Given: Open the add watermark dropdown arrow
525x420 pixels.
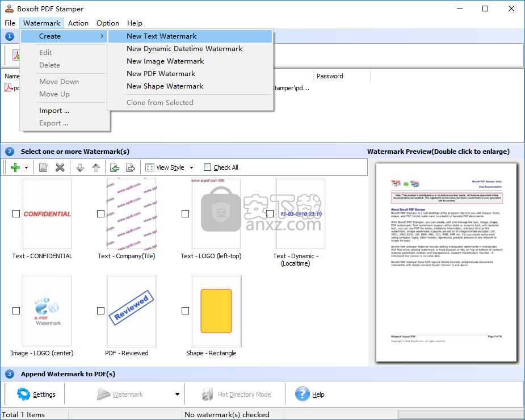Looking at the screenshot, I should coord(26,167).
